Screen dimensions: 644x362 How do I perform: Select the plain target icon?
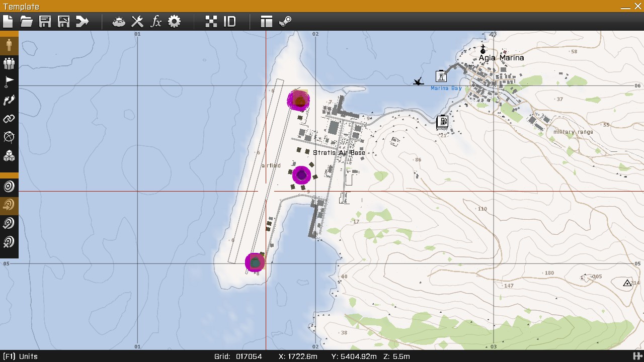[x=9, y=187]
